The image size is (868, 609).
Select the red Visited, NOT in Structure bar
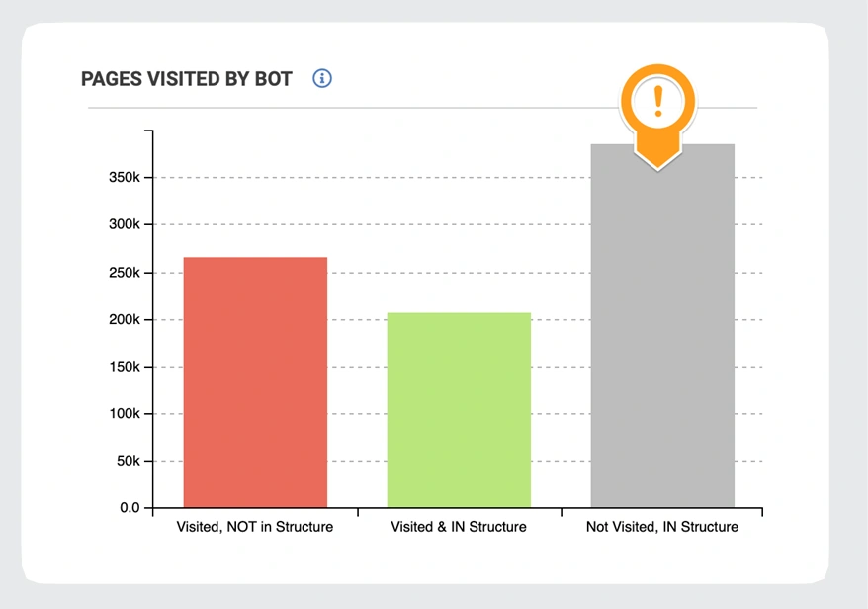255,384
